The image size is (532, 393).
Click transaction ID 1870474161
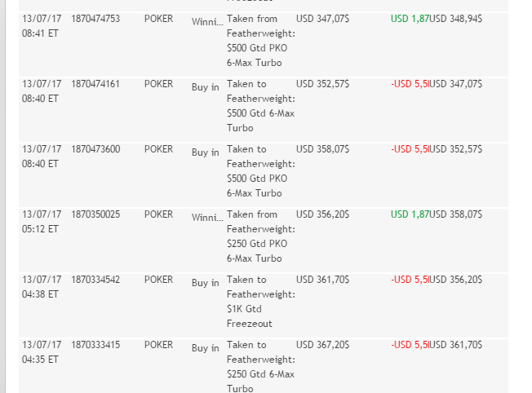(95, 84)
